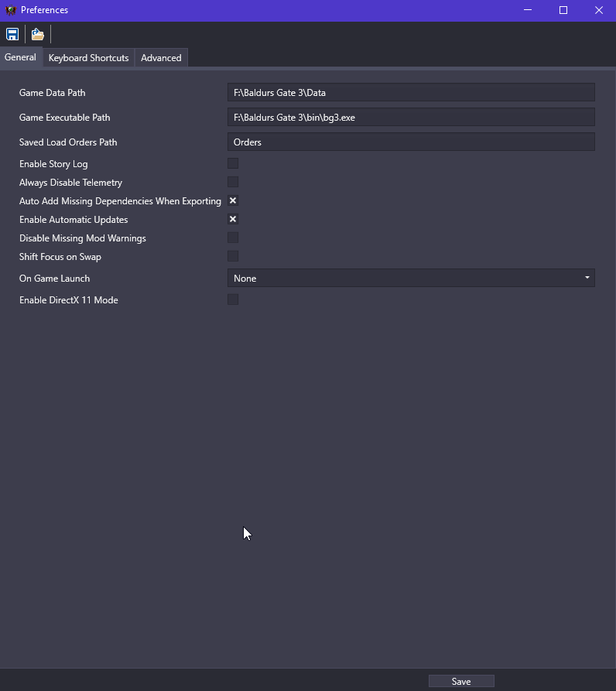Open the Advanced tab
Viewport: 616px width, 691px height.
[161, 57]
